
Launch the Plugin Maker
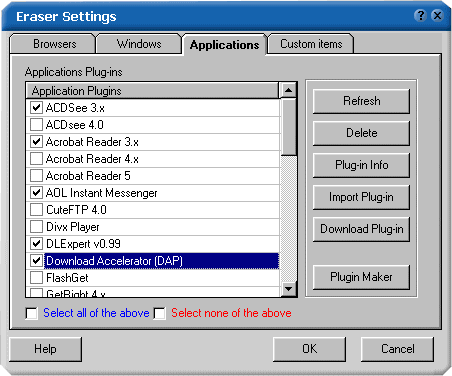tap(361, 277)
